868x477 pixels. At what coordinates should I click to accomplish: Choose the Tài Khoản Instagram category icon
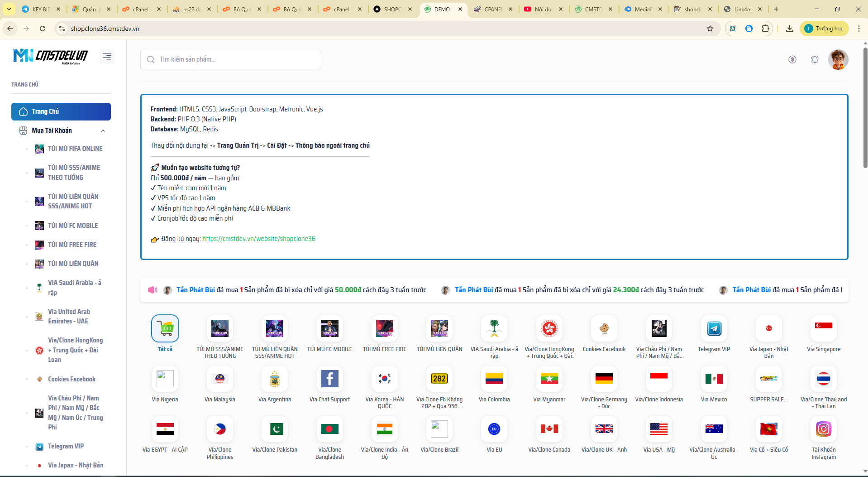(823, 429)
